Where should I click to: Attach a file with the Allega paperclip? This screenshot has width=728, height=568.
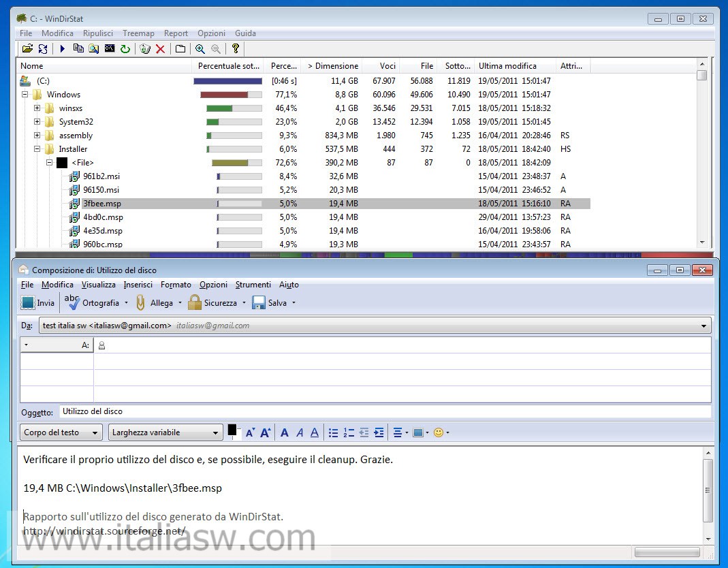(x=155, y=303)
